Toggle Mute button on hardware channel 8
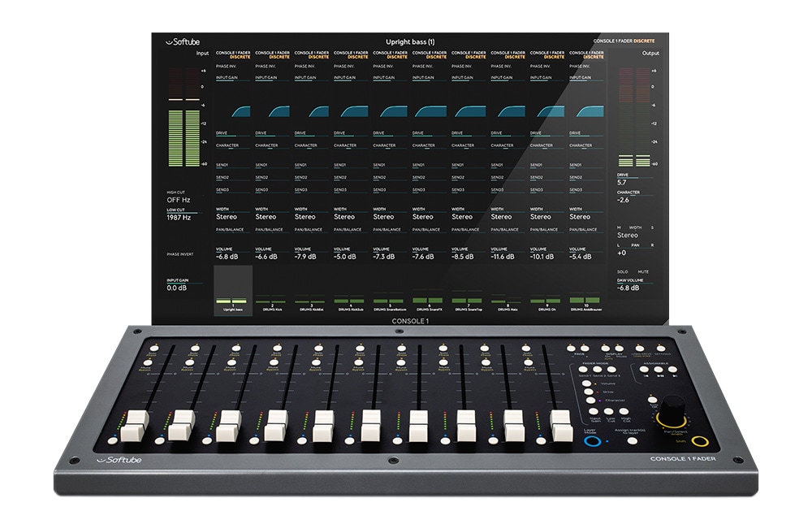Screen dimensions: 812x507 [x=443, y=363]
